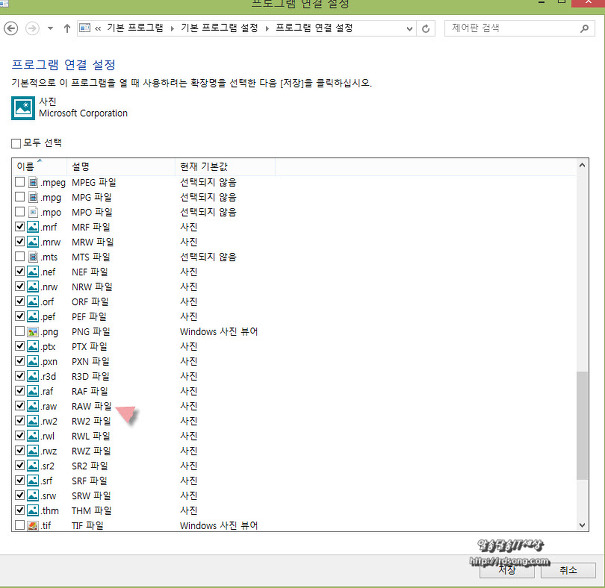Viewport: 605px width, 588px height.
Task: Check the 모두 선택 (select all) checkbox
Action: 16,143
